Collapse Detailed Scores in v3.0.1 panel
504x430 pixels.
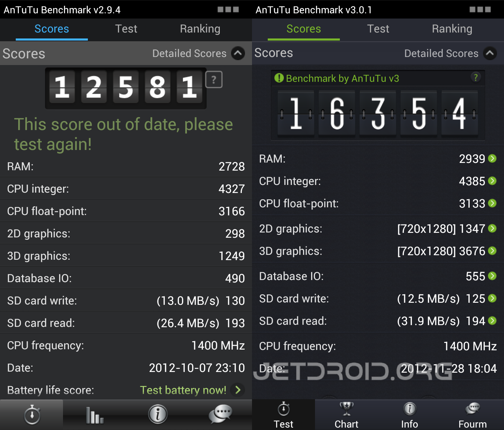tap(490, 53)
